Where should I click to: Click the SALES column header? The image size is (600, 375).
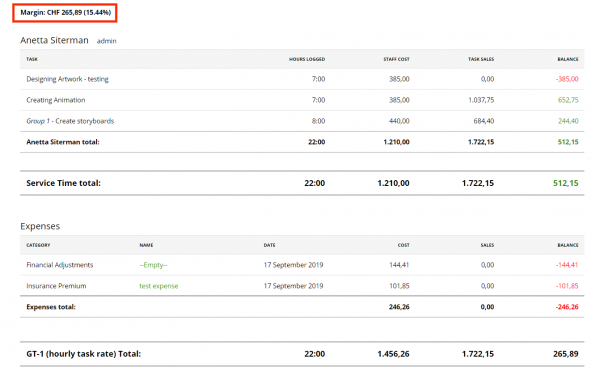487,245
